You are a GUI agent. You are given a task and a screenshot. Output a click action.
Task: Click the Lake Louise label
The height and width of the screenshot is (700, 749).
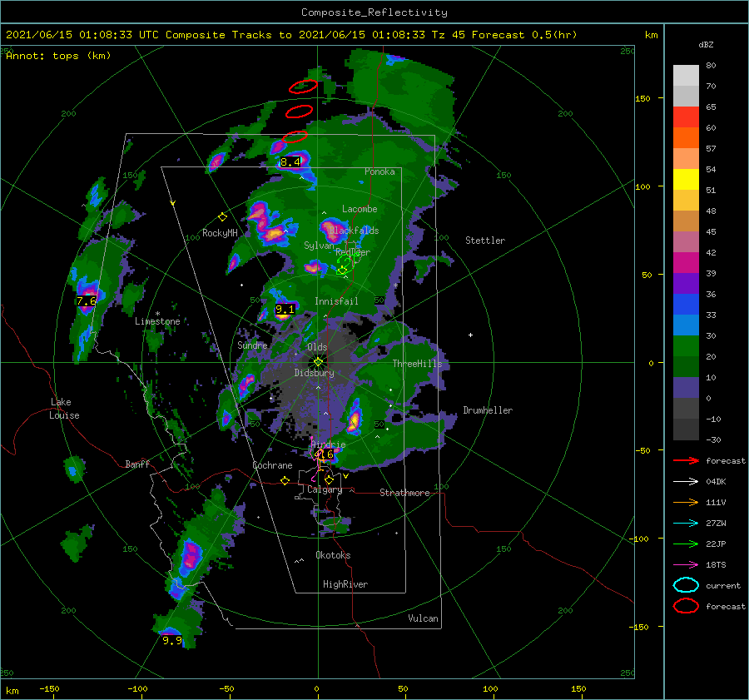pos(64,409)
